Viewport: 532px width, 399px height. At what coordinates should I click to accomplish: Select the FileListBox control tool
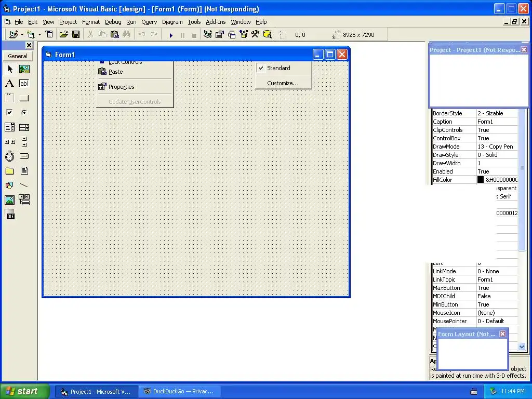pos(24,170)
